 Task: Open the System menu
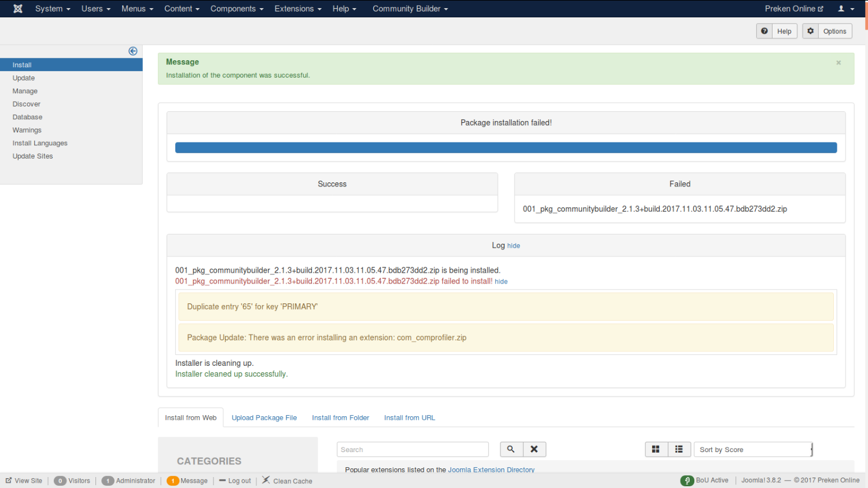pyautogui.click(x=53, y=9)
